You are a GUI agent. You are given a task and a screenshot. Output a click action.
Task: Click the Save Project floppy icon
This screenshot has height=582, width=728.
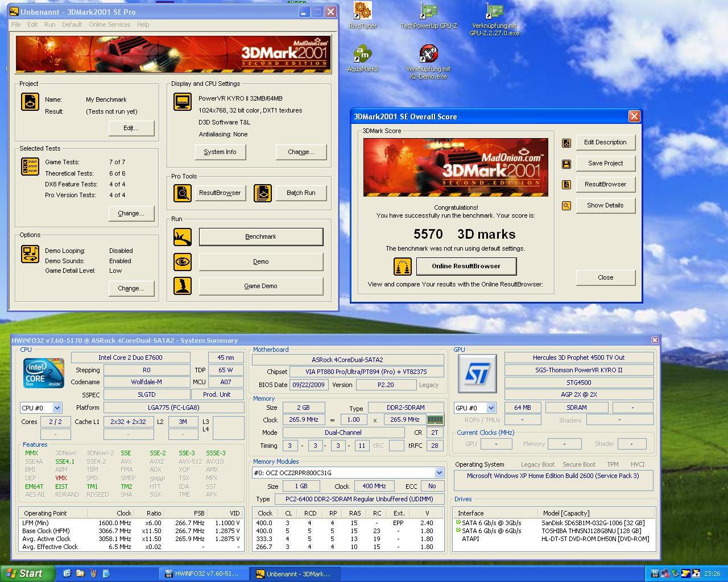coord(566,164)
